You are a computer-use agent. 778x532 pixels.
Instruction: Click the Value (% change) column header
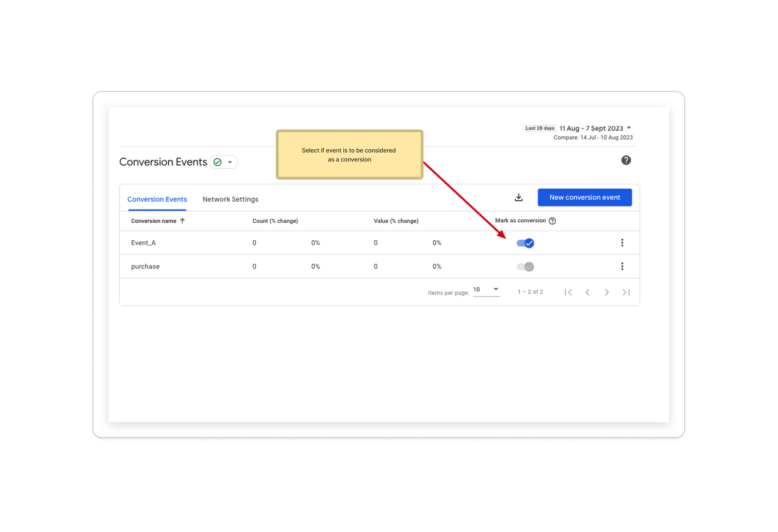[396, 221]
